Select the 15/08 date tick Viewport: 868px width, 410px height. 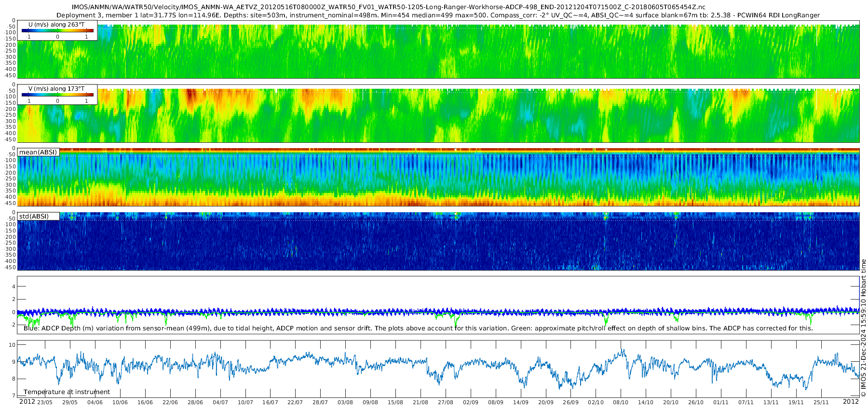click(x=395, y=402)
